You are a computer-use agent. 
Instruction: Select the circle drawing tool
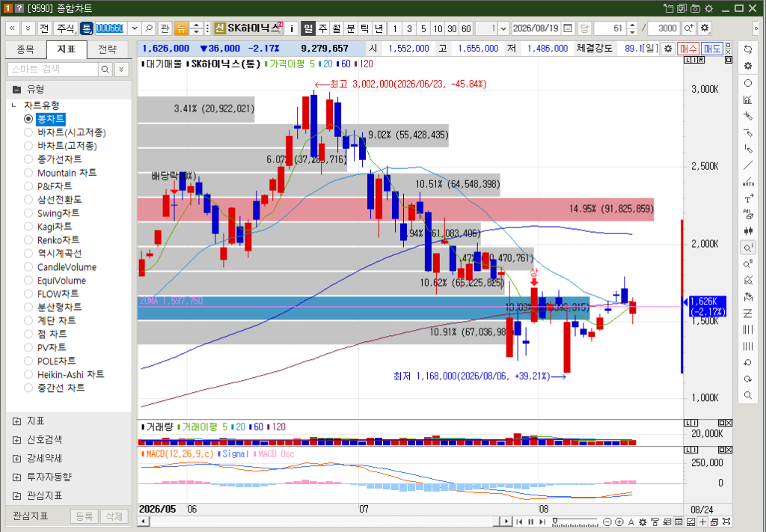coord(748,83)
